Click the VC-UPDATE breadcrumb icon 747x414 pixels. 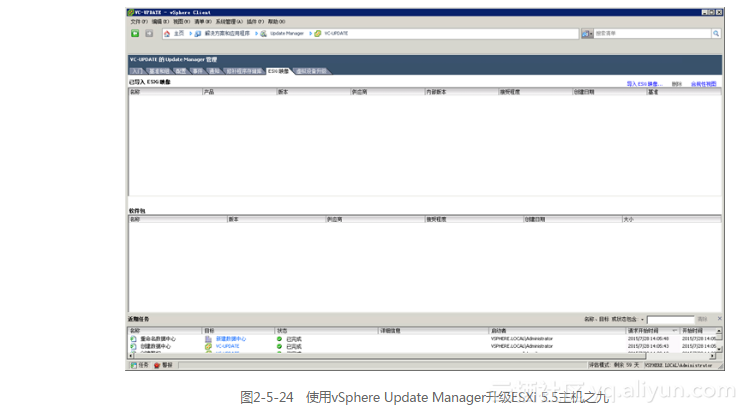318,33
